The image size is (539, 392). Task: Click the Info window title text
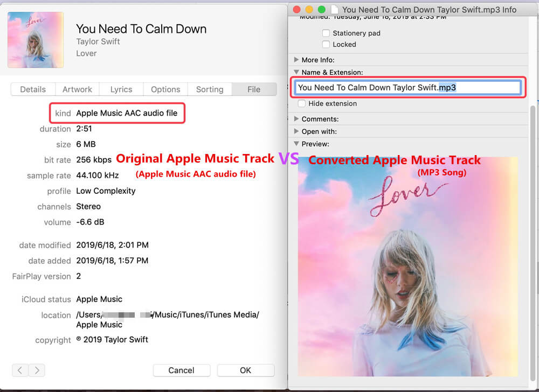tap(430, 10)
